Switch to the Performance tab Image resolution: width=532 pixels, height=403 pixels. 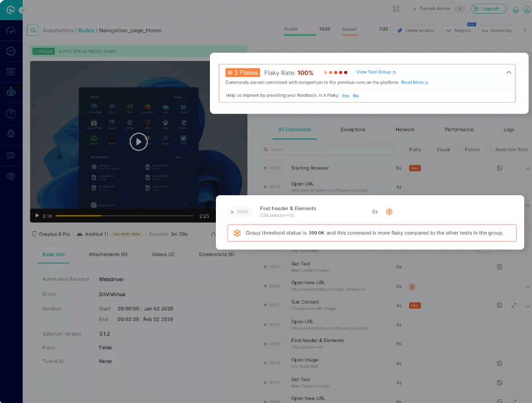(459, 130)
